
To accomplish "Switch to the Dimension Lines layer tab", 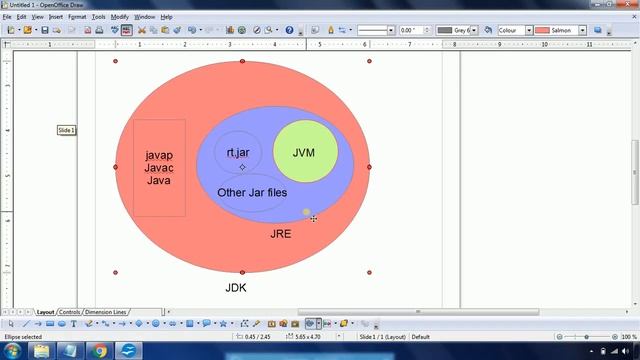I will pos(106,312).
